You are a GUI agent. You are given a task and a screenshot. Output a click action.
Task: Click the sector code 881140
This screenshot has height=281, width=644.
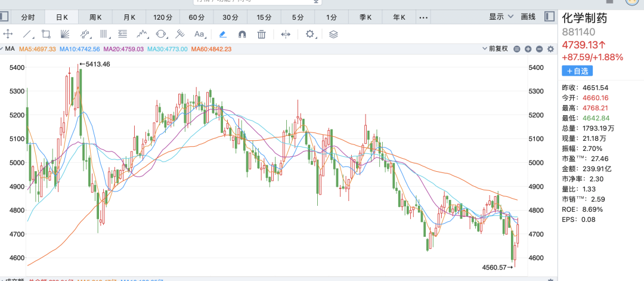coord(578,32)
